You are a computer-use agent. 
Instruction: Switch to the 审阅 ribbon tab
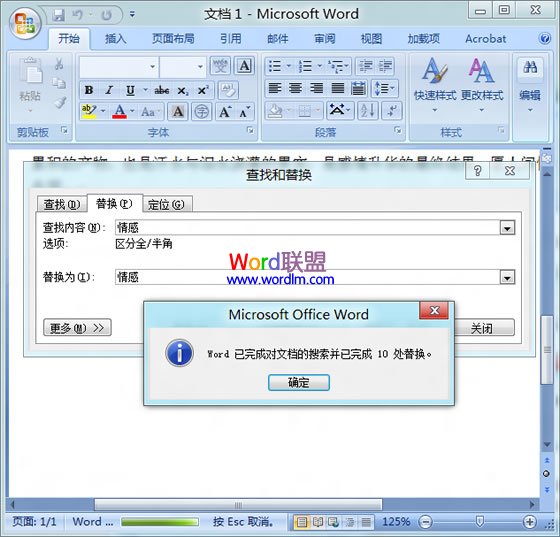324,39
